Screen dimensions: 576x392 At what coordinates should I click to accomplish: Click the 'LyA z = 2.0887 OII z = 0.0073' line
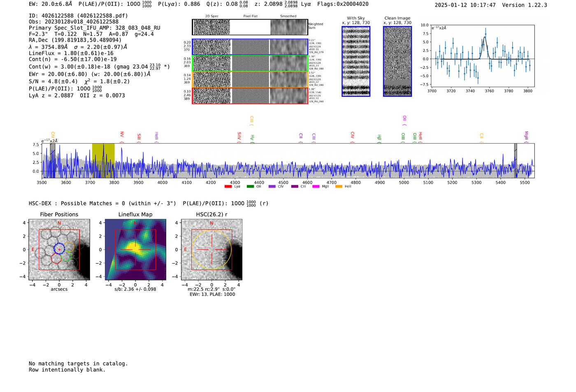click(77, 95)
